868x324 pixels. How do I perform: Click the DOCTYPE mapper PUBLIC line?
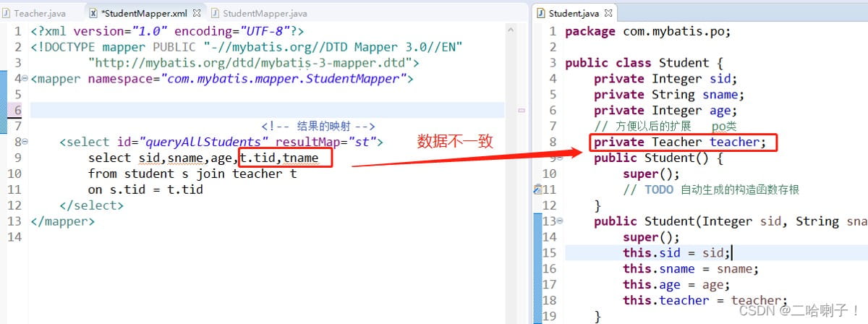pos(247,47)
